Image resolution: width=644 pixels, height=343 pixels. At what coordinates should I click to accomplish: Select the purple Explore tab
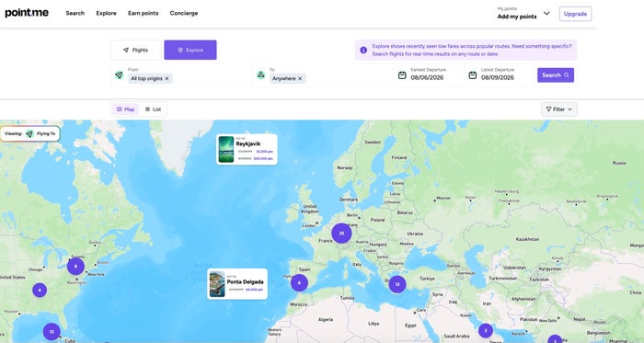point(190,50)
